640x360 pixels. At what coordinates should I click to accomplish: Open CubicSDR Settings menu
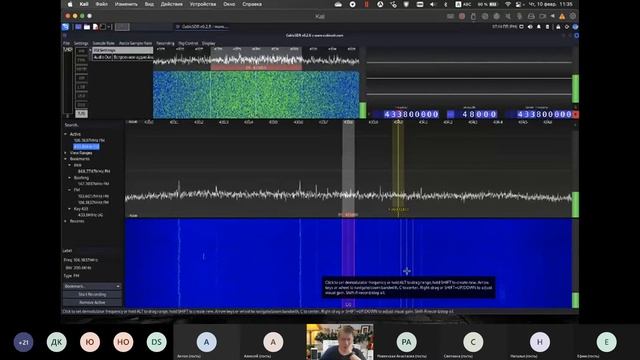tap(81, 43)
